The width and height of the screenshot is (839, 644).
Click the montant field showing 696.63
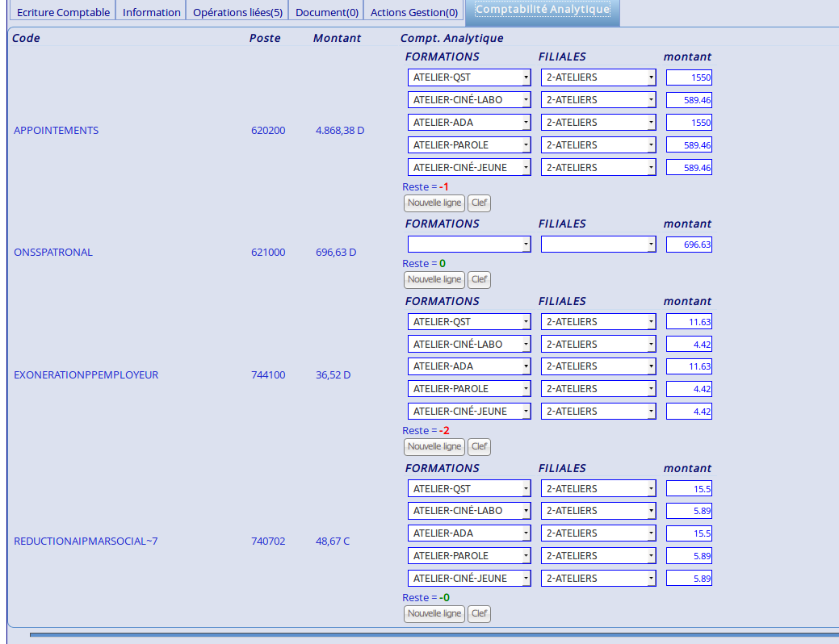[689, 244]
